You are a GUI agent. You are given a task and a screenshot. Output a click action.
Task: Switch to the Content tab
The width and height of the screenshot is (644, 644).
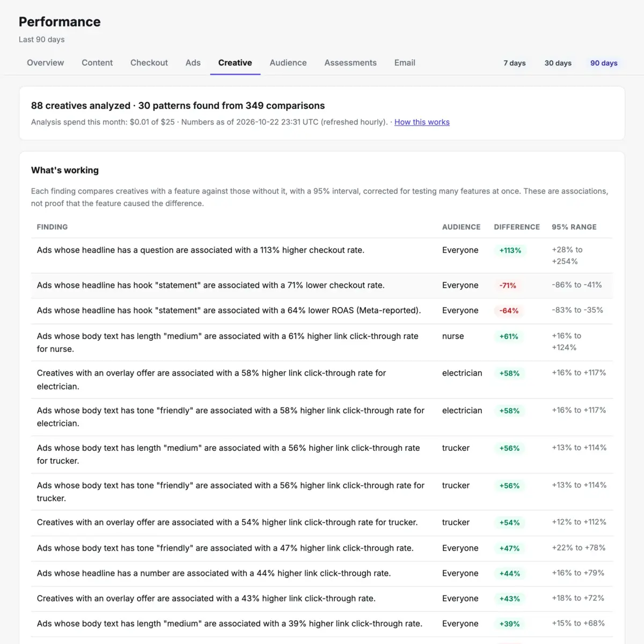tap(97, 63)
